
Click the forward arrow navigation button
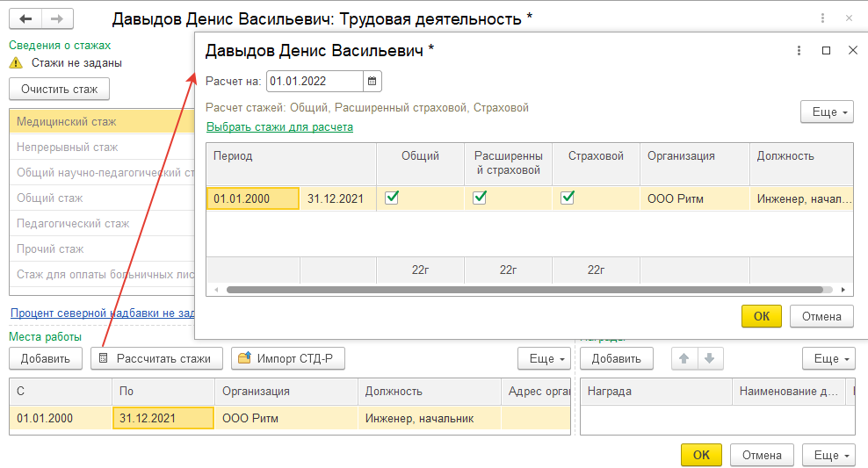(x=56, y=18)
